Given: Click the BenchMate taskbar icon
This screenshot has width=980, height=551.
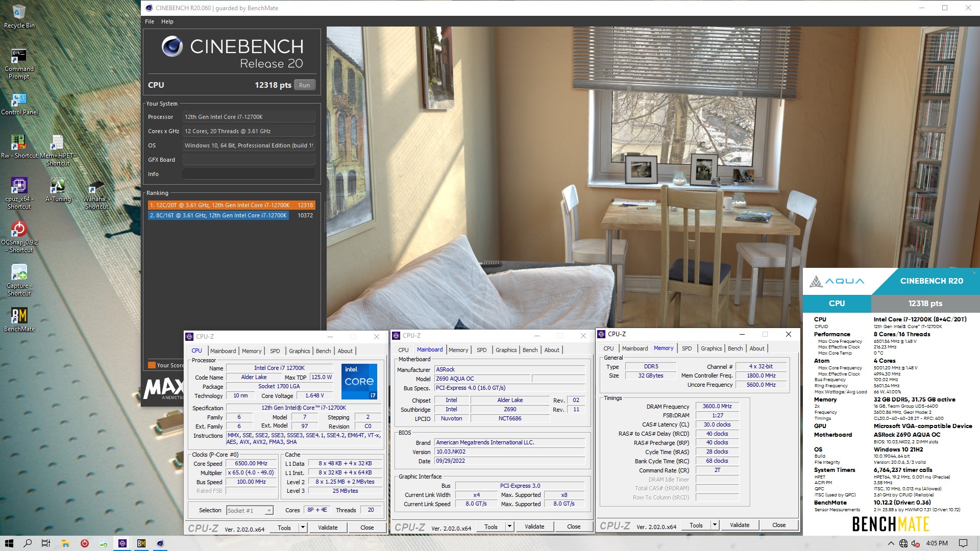Looking at the screenshot, I should (x=141, y=543).
